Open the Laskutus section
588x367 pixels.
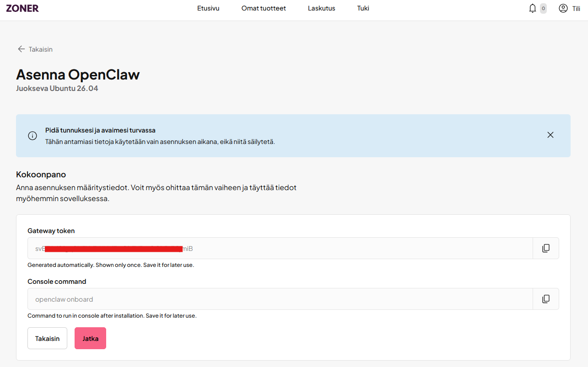[322, 8]
